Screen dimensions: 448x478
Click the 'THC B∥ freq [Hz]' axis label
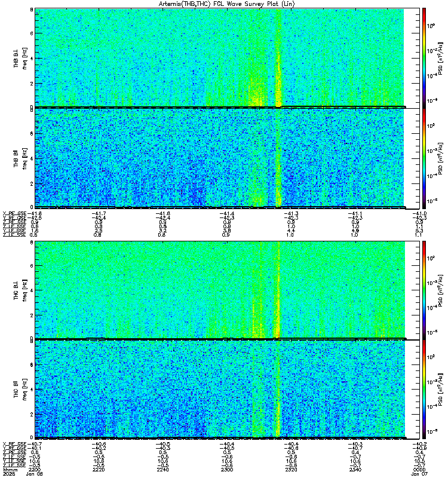click(20, 390)
